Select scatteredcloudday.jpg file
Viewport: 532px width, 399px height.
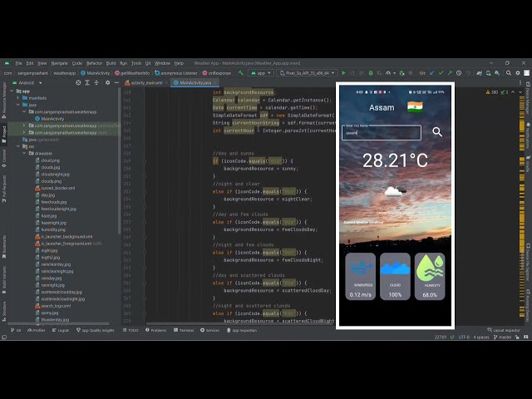click(x=58, y=292)
